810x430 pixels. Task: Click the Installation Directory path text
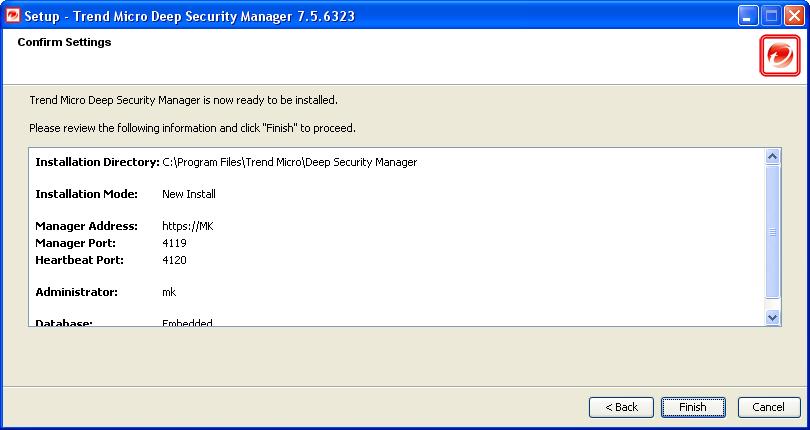(x=289, y=162)
